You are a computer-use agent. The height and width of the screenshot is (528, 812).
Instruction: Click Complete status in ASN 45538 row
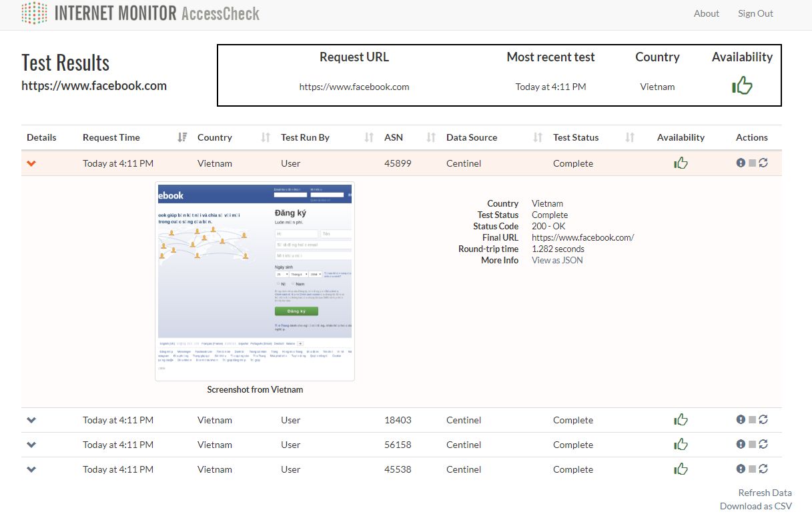tap(573, 469)
